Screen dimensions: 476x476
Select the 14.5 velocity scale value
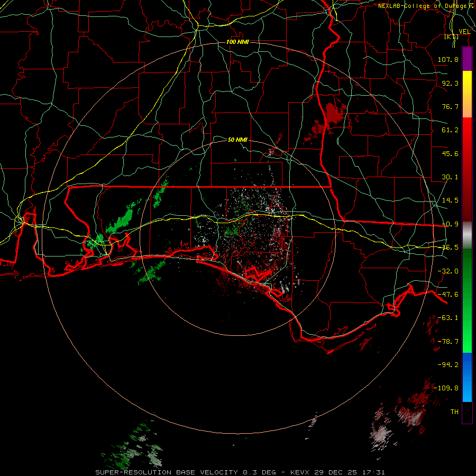coord(450,200)
